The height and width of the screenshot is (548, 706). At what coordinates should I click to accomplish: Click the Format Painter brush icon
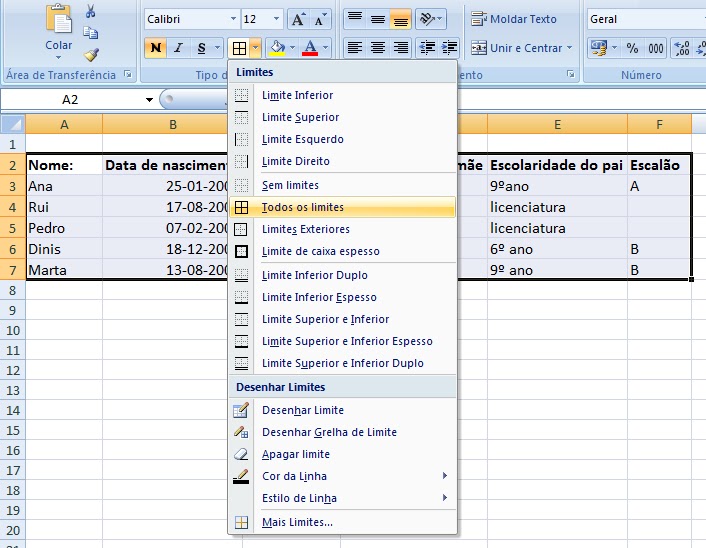pos(91,54)
